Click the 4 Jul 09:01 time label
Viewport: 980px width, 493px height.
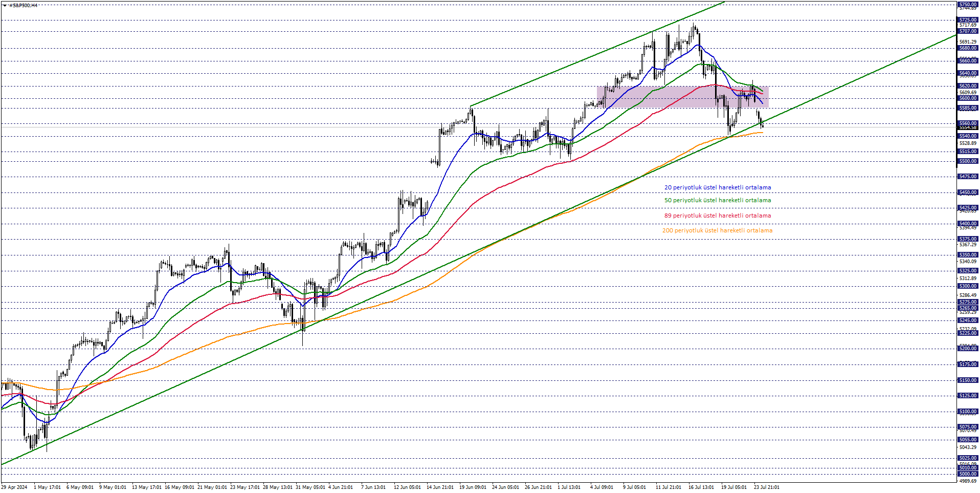pyautogui.click(x=602, y=487)
